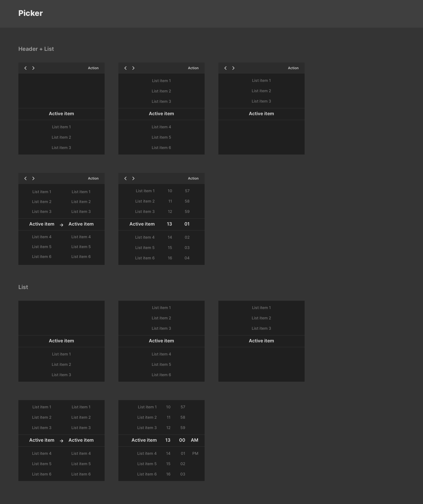Click forward chevron in two-column header picker

click(33, 178)
